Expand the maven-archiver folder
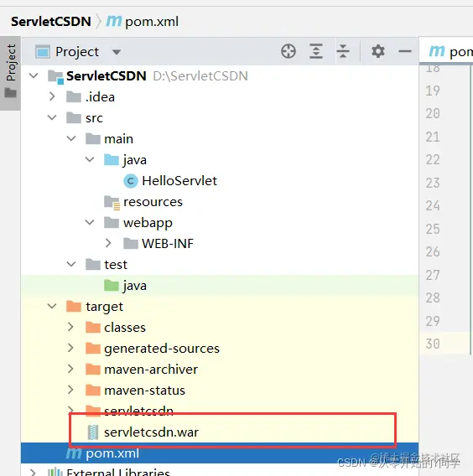This screenshot has width=473, height=476. [x=70, y=369]
